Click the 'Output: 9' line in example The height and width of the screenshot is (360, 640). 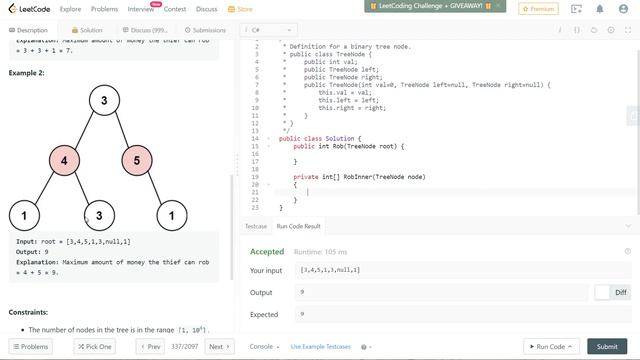[x=32, y=252]
